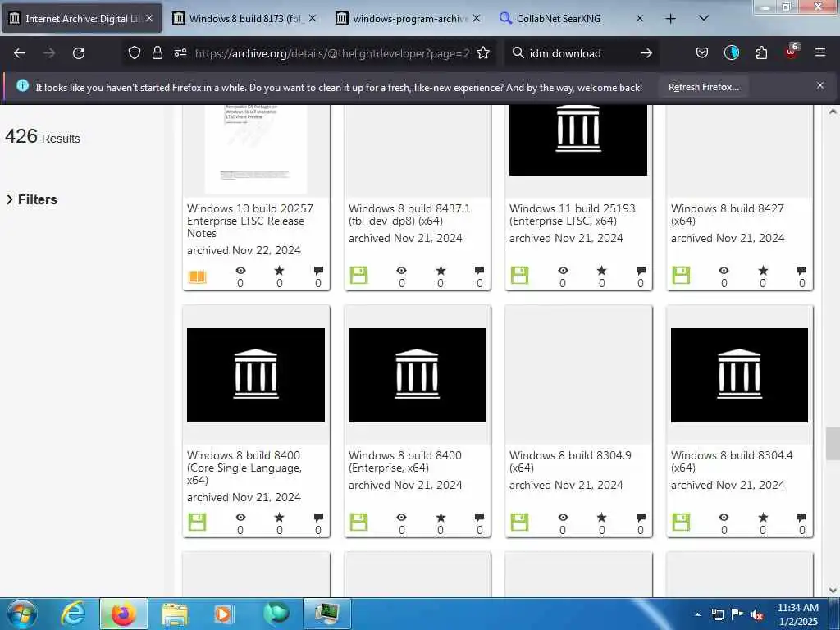The width and height of the screenshot is (840, 630).
Task: Bookmark this page with the star icon
Action: pyautogui.click(x=483, y=52)
